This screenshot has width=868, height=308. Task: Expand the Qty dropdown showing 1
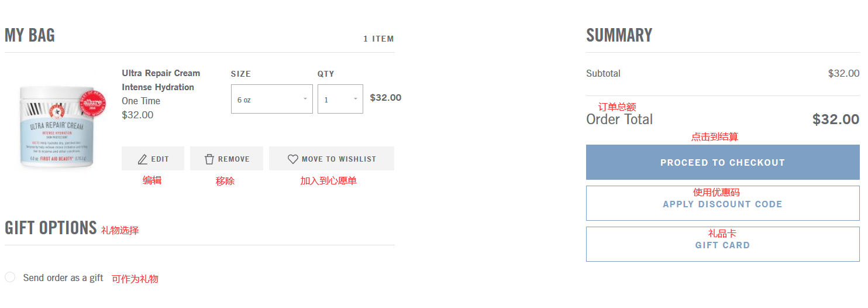pos(340,100)
